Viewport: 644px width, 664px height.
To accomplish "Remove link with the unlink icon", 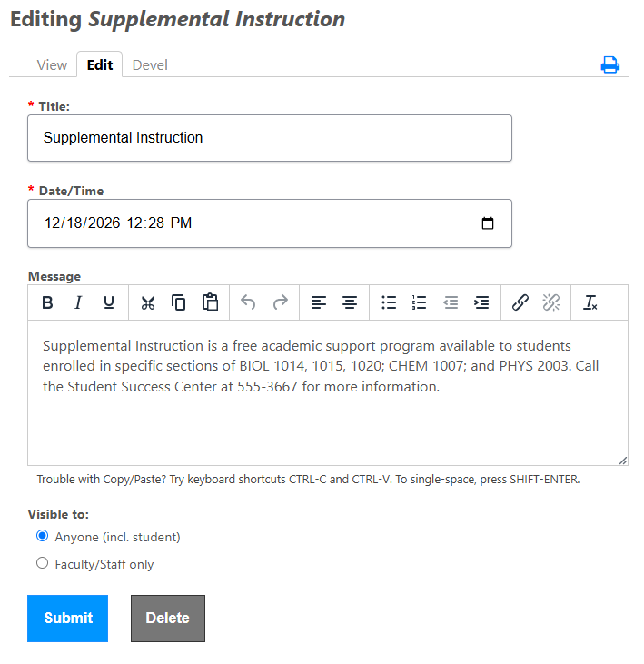I will (550, 302).
